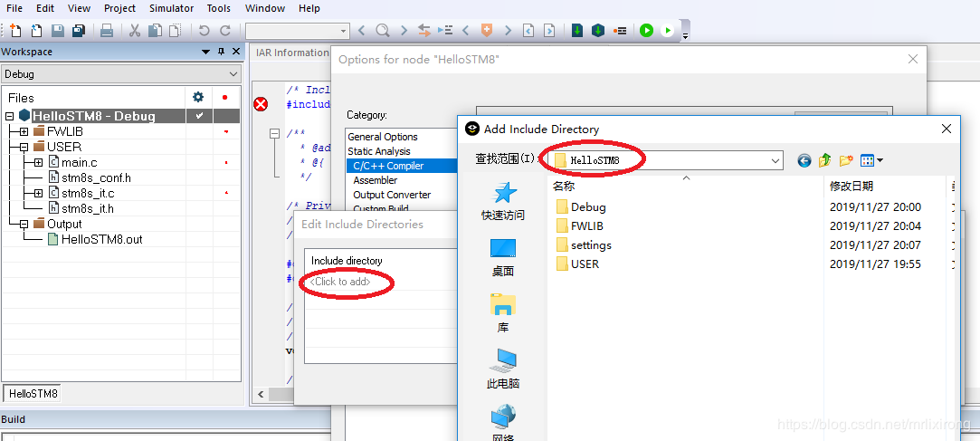Jump to next bookmark
Viewport: 980px width, 441px height.
tap(508, 30)
